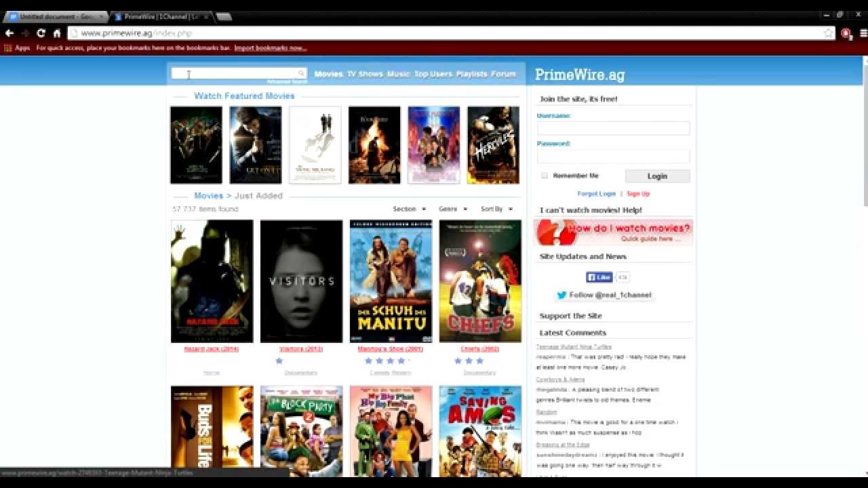Open the Apps bookmarks shortcut
This screenshot has height=488, width=868.
tap(17, 48)
